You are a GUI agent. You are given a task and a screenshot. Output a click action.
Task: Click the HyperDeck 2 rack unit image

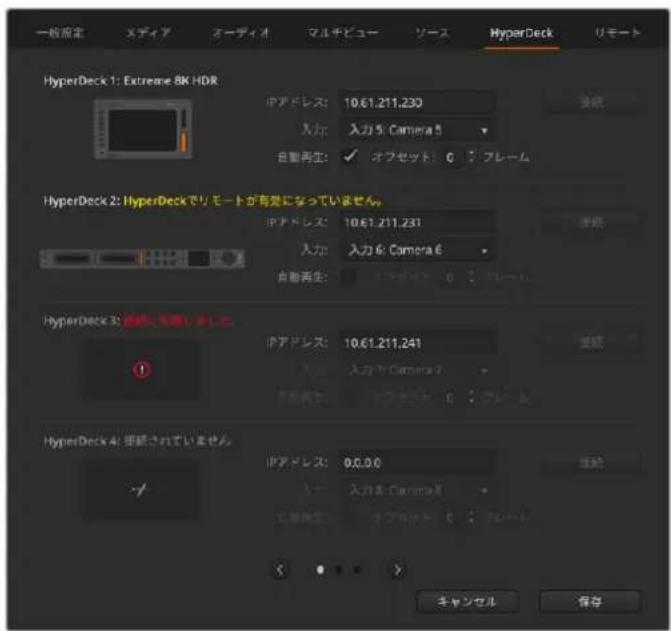pos(142,259)
